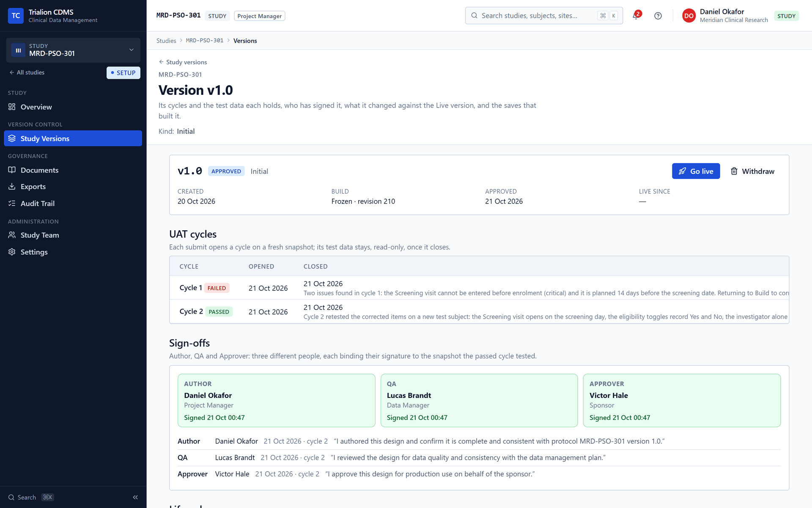Click the Withdraw button
This screenshot has width=812, height=508.
pyautogui.click(x=752, y=171)
